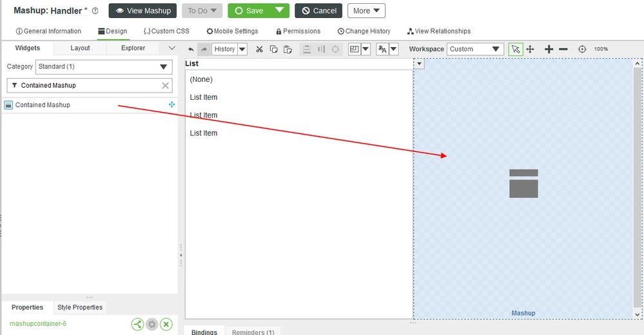Click the undo arrow icon
The height and width of the screenshot is (335, 644).
[x=191, y=49]
